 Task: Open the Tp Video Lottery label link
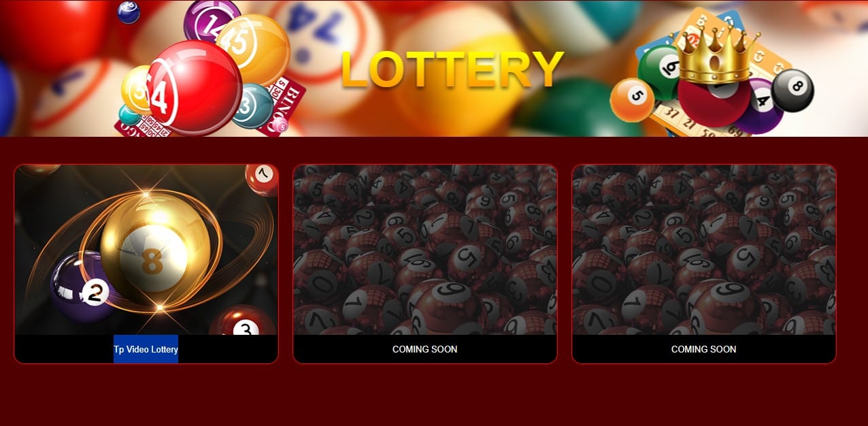[146, 349]
